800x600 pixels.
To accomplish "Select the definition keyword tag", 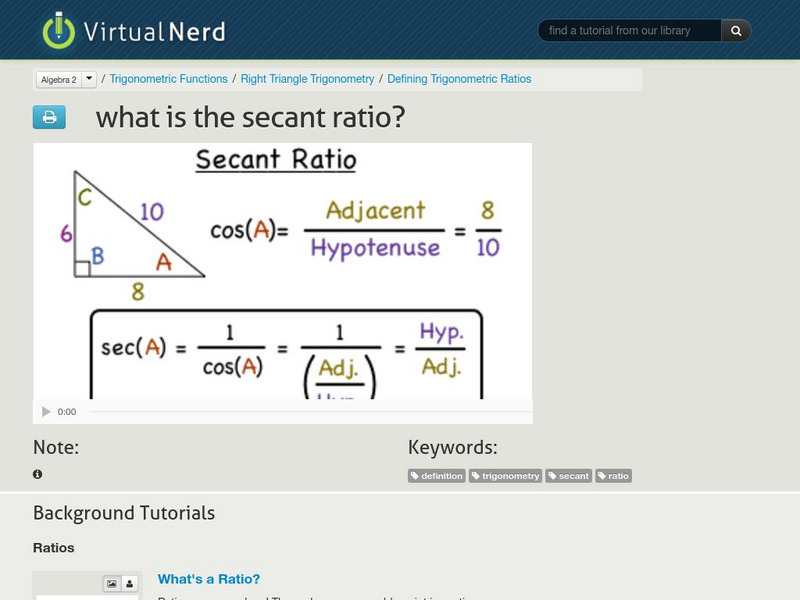I will click(437, 476).
